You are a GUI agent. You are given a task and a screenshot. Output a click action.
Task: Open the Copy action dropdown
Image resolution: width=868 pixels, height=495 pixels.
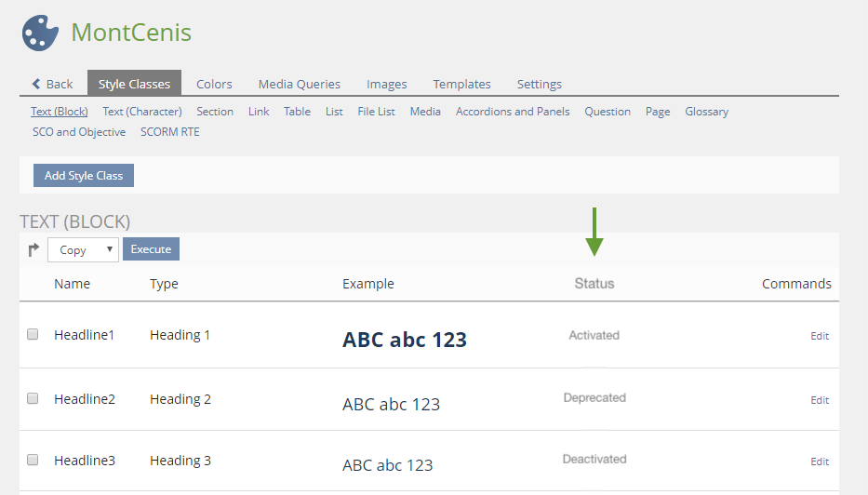pyautogui.click(x=83, y=249)
